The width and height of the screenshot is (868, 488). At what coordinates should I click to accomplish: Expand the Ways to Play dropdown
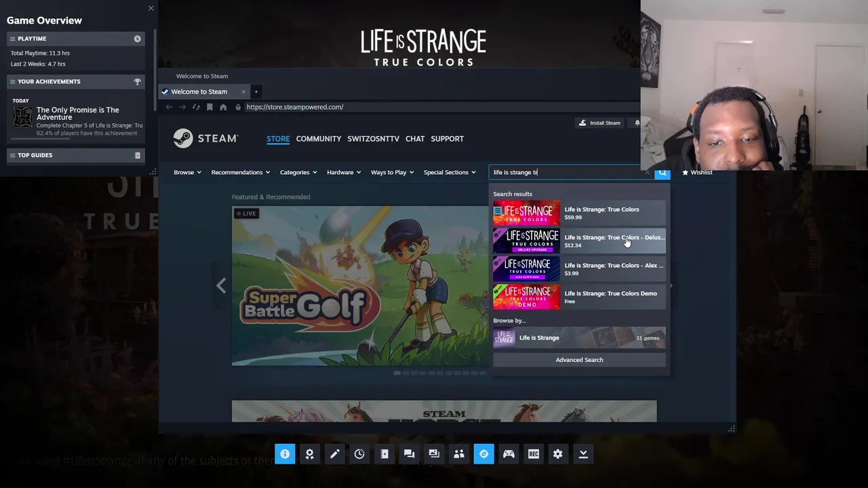coord(392,172)
